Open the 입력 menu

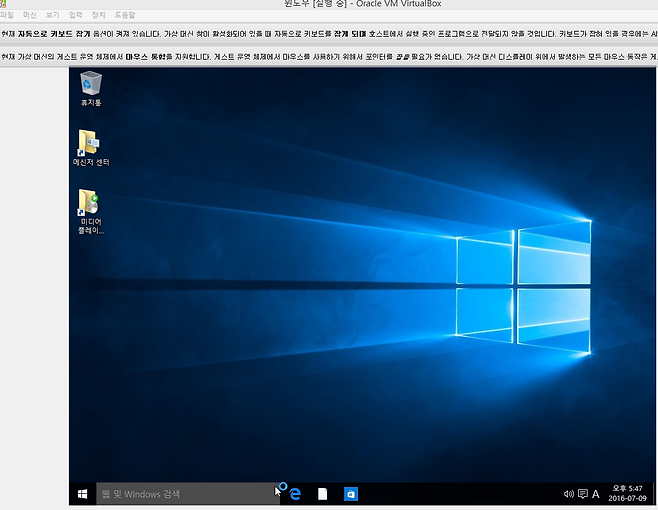[x=76, y=17]
